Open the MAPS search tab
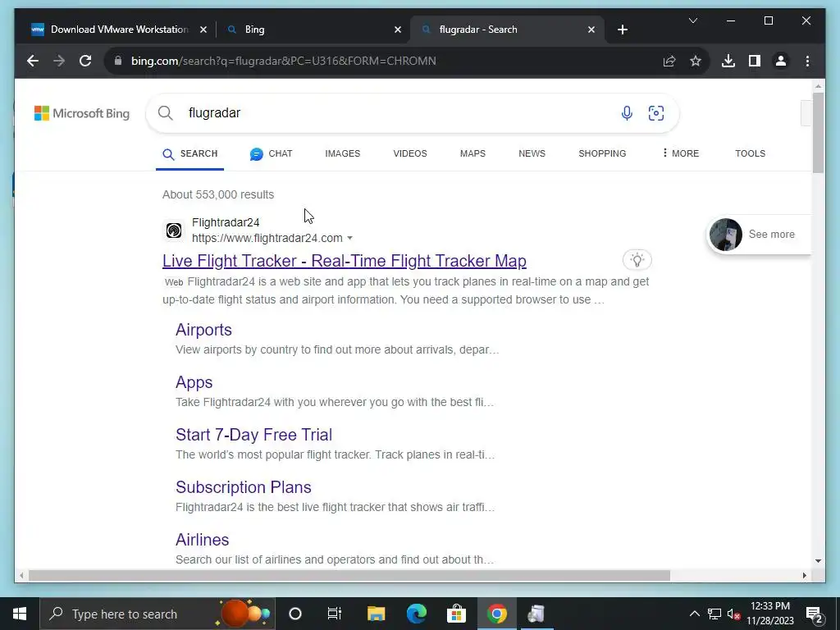This screenshot has width=840, height=630. pyautogui.click(x=472, y=153)
